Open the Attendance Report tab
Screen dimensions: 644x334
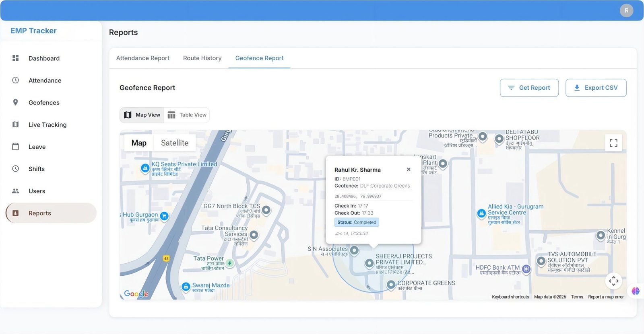(143, 58)
